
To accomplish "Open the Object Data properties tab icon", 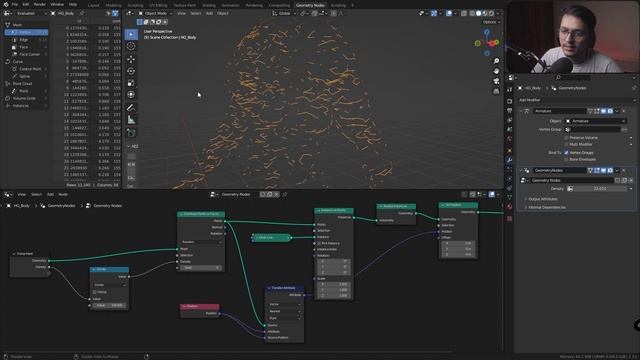I will click(510, 197).
